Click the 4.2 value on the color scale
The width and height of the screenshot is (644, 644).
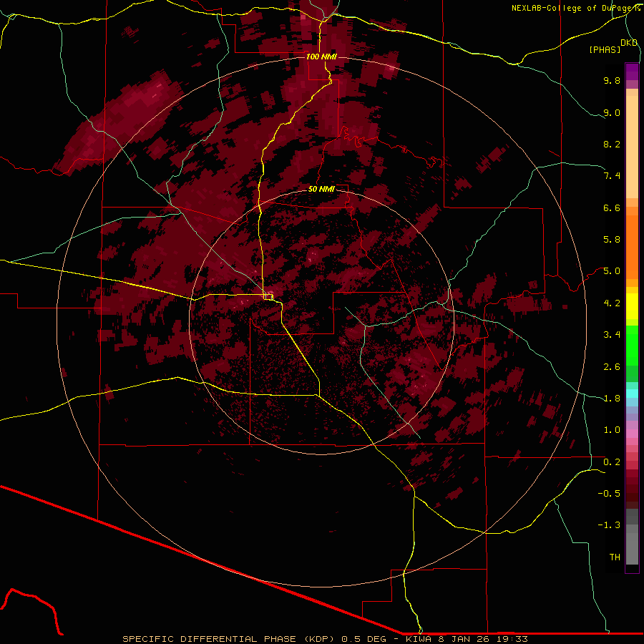pos(612,303)
